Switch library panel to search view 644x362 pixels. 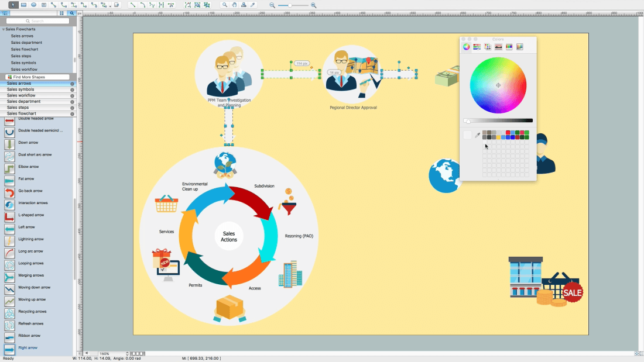72,13
